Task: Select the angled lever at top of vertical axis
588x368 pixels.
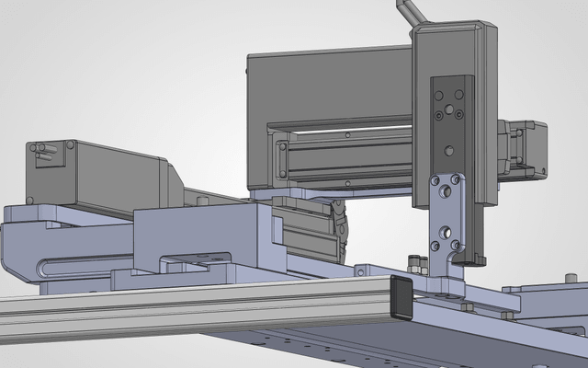Action: tap(412, 12)
